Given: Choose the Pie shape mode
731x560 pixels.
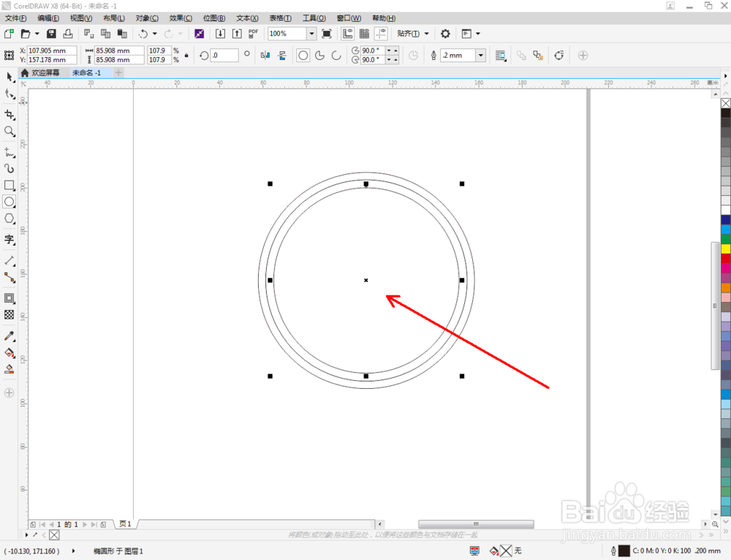Looking at the screenshot, I should tap(320, 56).
